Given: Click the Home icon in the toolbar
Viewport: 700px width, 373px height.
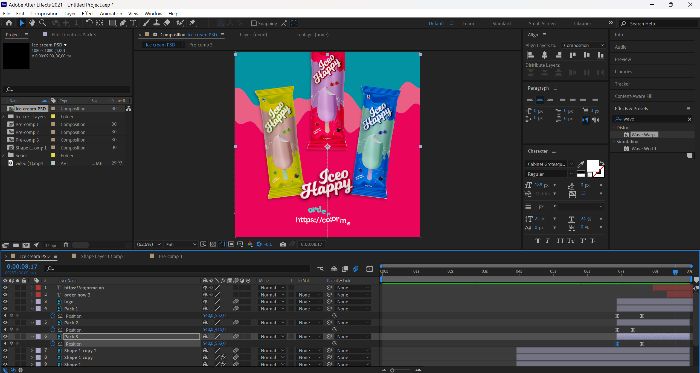Looking at the screenshot, I should tap(9, 23).
